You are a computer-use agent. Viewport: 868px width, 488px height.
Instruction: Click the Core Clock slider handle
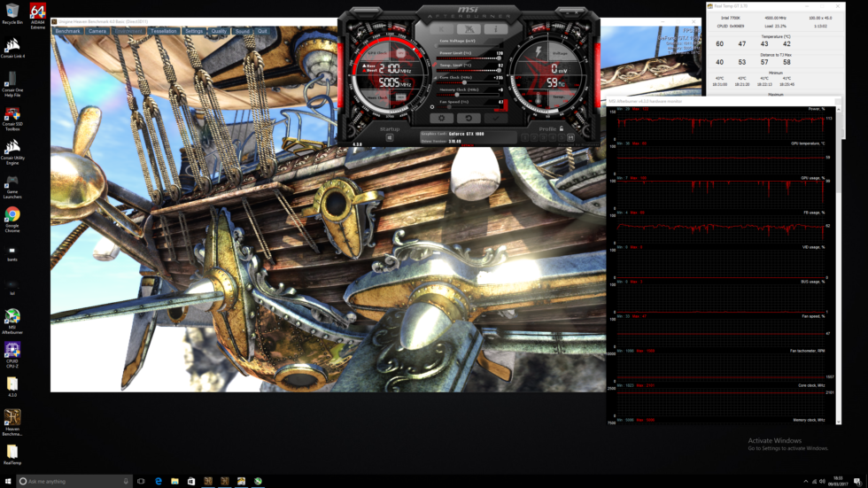pyautogui.click(x=464, y=82)
